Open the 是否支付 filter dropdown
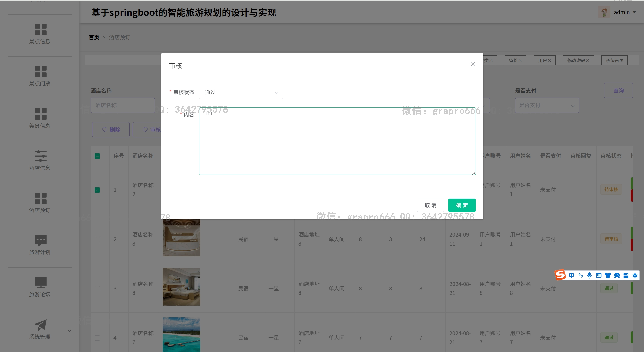 [x=547, y=105]
